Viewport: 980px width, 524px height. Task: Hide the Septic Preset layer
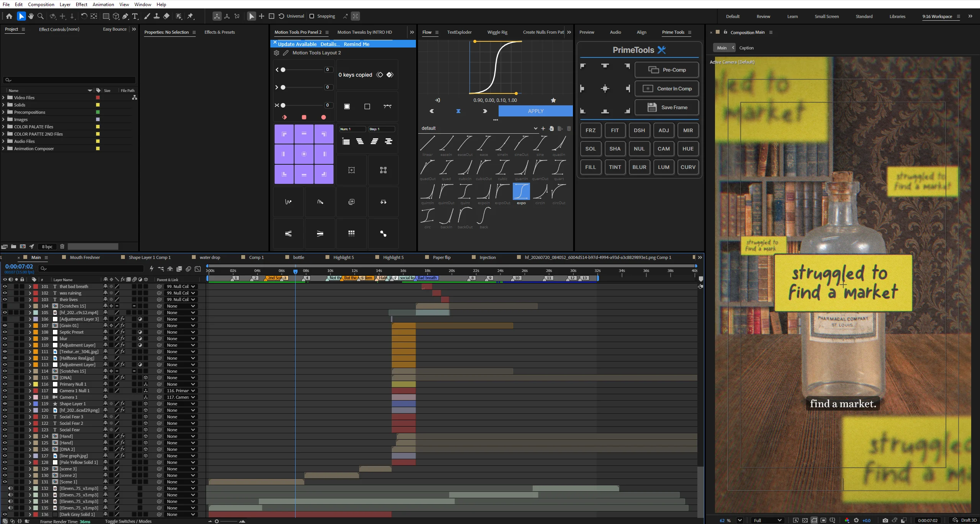click(x=5, y=332)
